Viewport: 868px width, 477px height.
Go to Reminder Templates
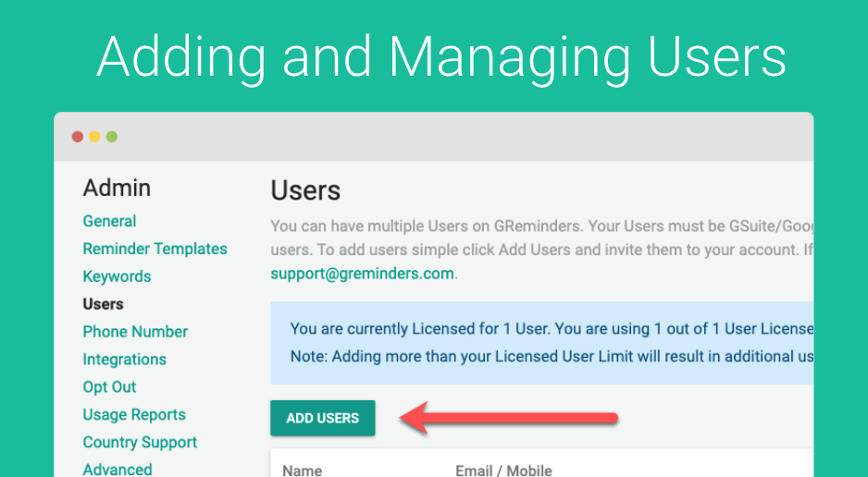point(155,249)
